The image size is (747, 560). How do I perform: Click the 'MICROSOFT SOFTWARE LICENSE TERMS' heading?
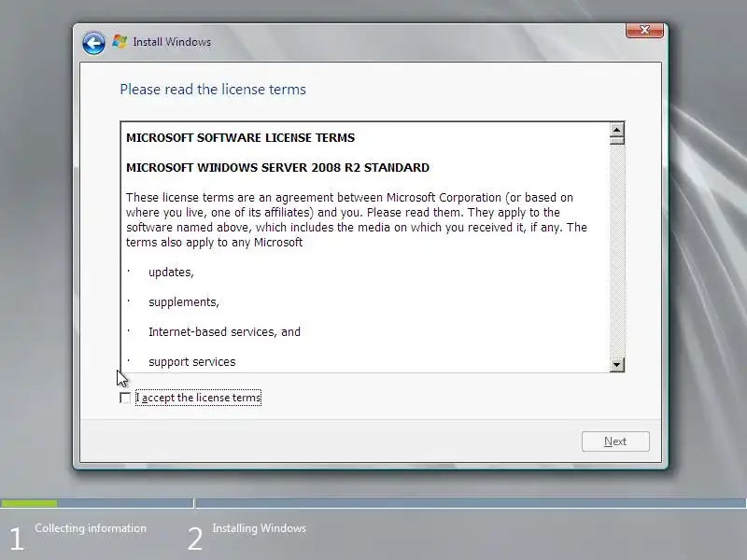[x=241, y=137]
